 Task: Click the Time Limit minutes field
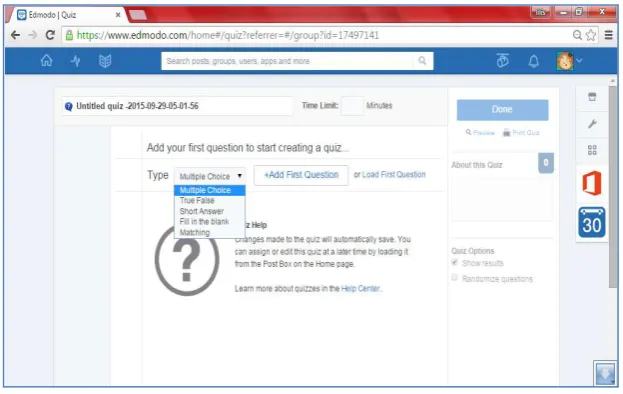[x=352, y=106]
